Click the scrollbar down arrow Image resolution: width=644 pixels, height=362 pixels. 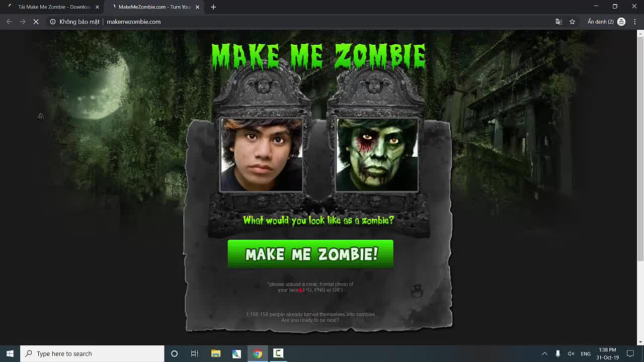pos(640,342)
